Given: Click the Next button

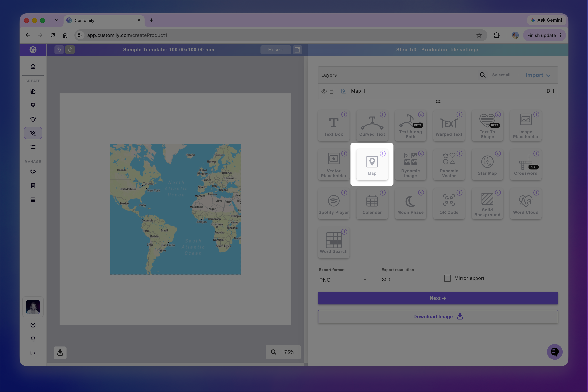Looking at the screenshot, I should tap(438, 298).
